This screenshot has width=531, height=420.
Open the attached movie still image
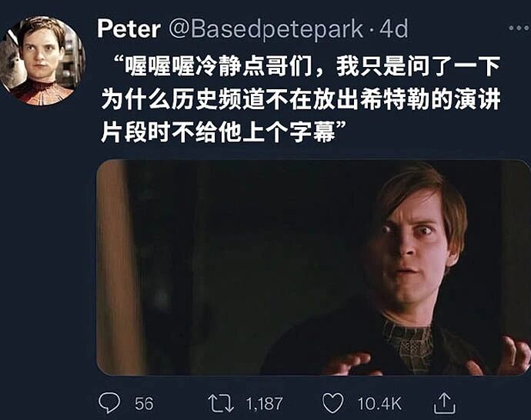[313, 268]
